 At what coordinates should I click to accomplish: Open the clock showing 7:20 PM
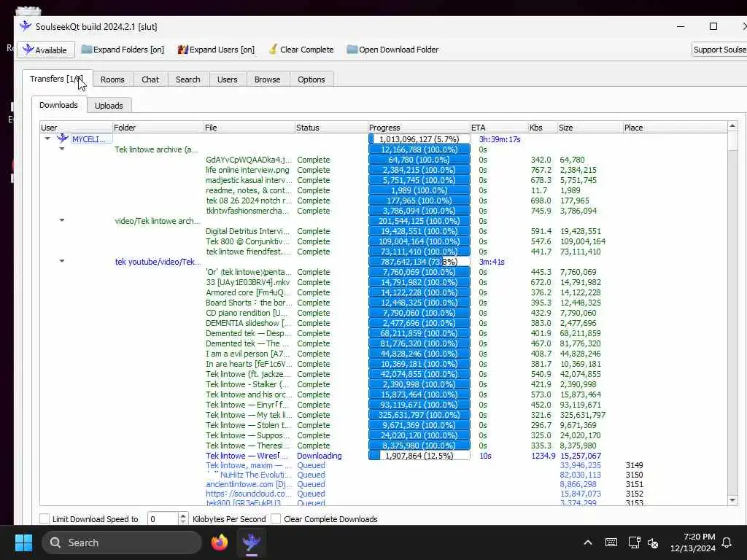pos(693,542)
